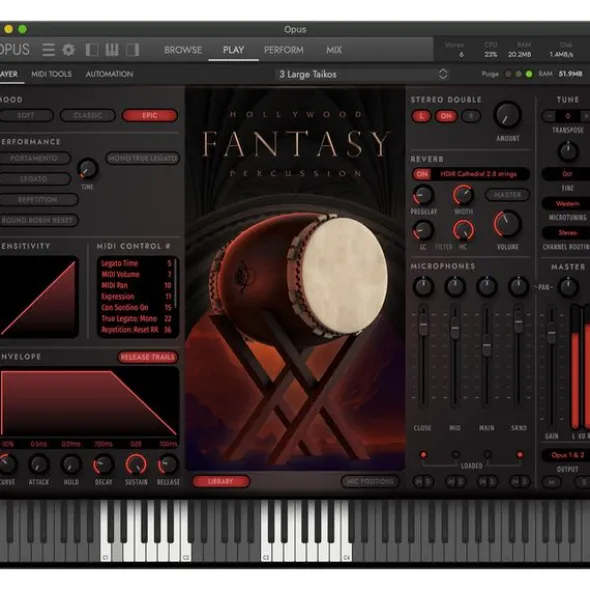Click the Portamento button
This screenshot has width=590, height=591.
[x=34, y=158]
